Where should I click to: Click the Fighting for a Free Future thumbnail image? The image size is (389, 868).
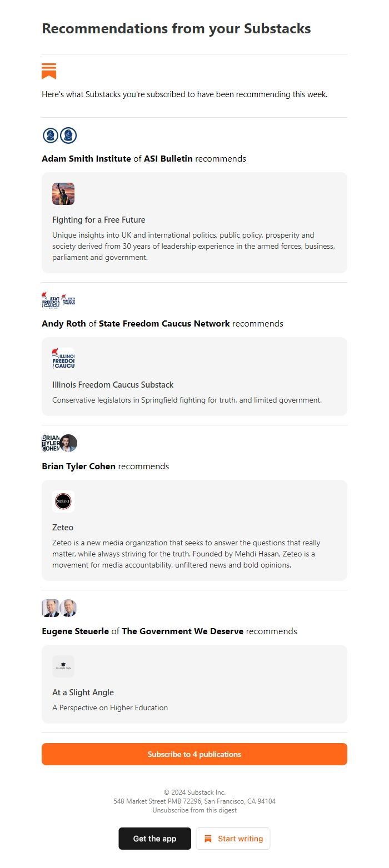[63, 194]
